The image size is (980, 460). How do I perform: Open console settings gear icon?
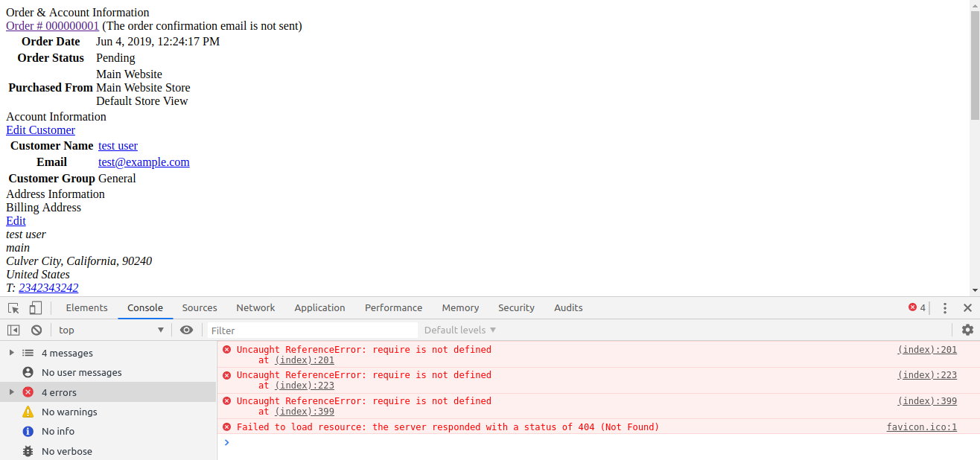pyautogui.click(x=967, y=330)
